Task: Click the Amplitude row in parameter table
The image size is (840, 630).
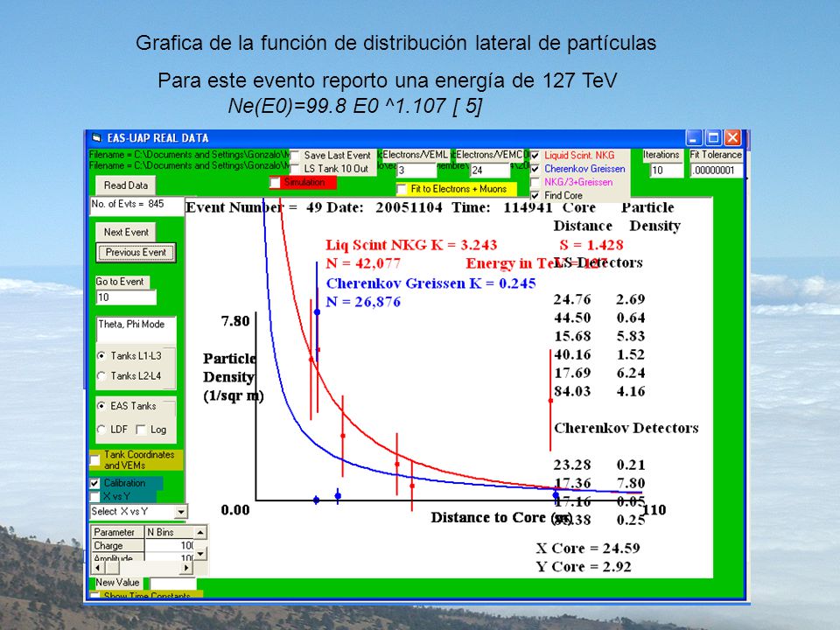Action: click(x=143, y=557)
